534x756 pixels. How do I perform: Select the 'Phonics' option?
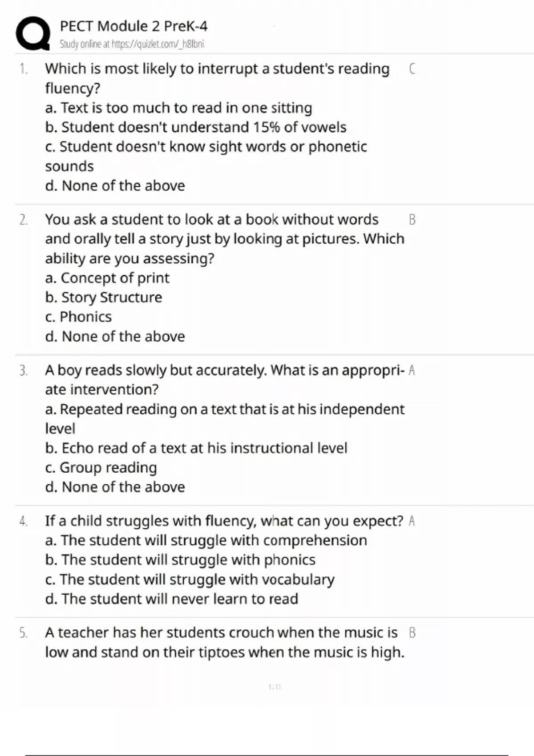78,317
